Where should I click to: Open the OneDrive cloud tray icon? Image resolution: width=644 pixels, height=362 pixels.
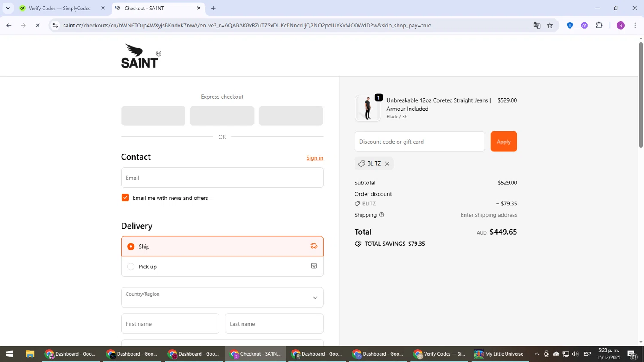point(556,354)
